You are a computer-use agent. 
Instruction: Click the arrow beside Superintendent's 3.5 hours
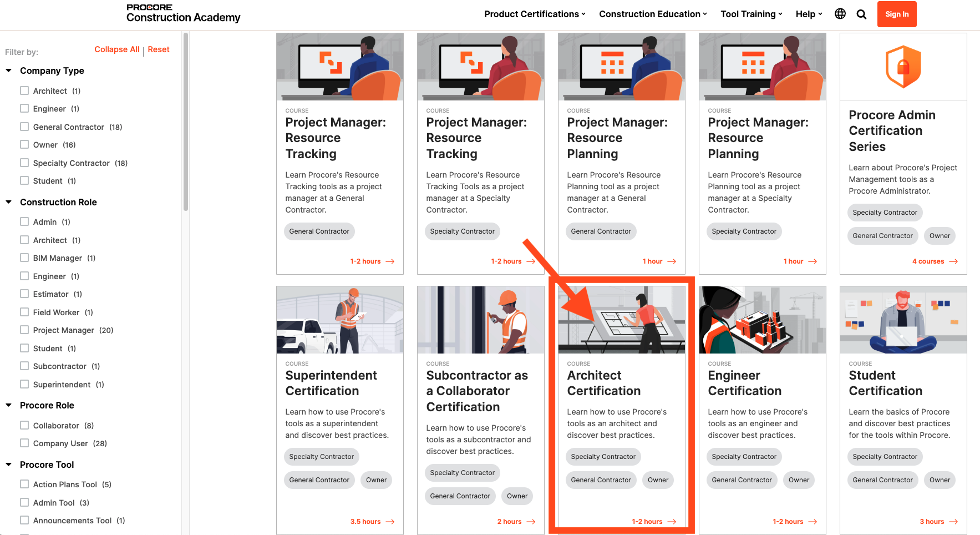390,522
